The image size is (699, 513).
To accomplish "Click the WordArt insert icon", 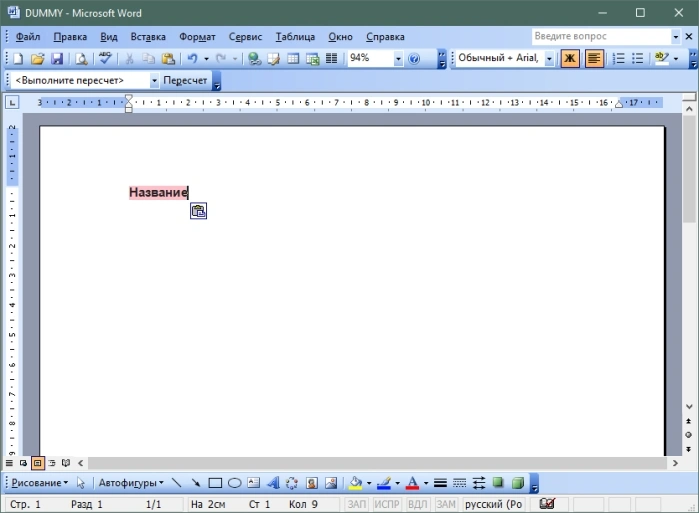I will pyautogui.click(x=273, y=483).
